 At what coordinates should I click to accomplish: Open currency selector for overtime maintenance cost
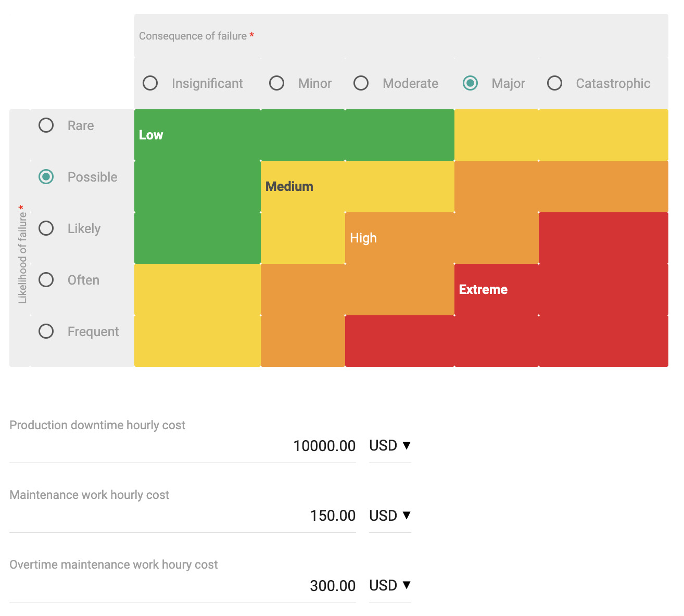[390, 585]
